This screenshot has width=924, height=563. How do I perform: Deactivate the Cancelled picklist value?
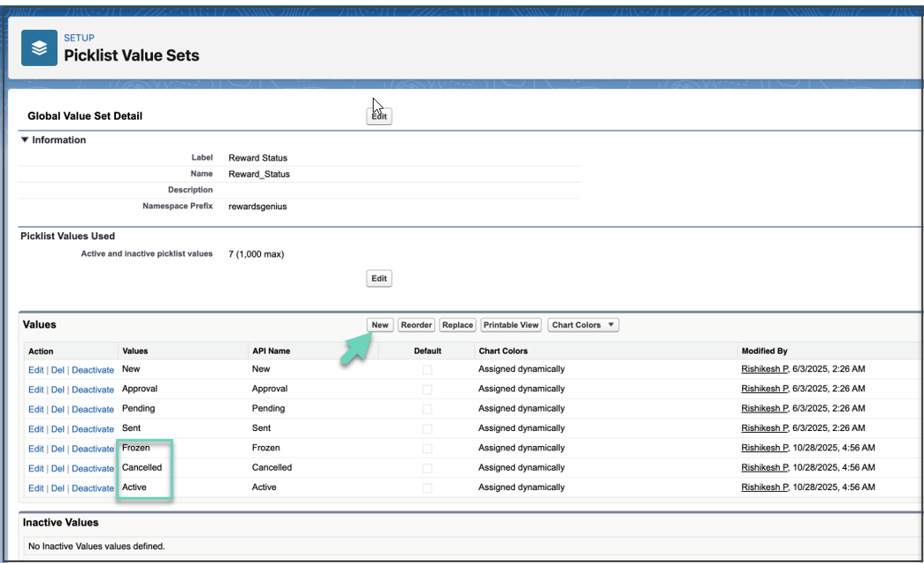pyautogui.click(x=92, y=469)
